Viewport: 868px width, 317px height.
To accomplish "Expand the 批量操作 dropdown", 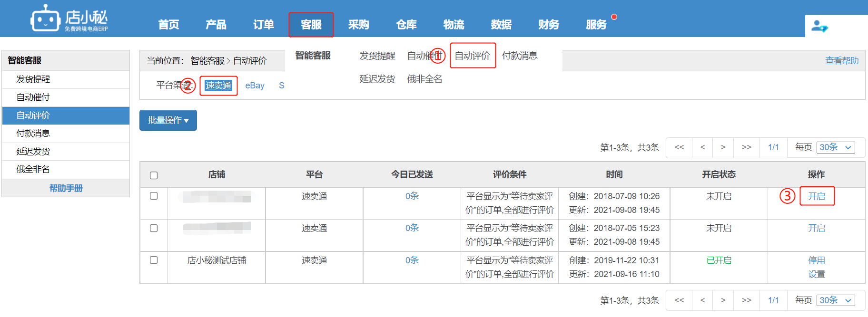I will (168, 120).
